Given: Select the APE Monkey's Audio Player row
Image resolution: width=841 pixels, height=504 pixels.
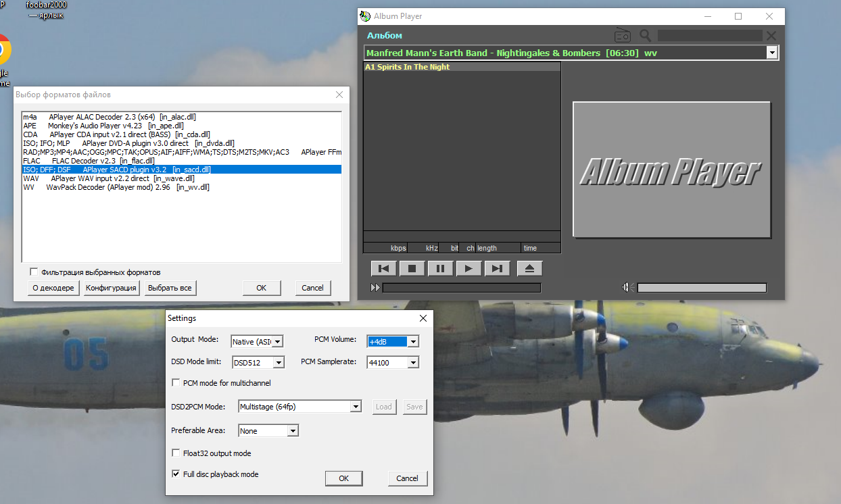Looking at the screenshot, I should click(182, 126).
